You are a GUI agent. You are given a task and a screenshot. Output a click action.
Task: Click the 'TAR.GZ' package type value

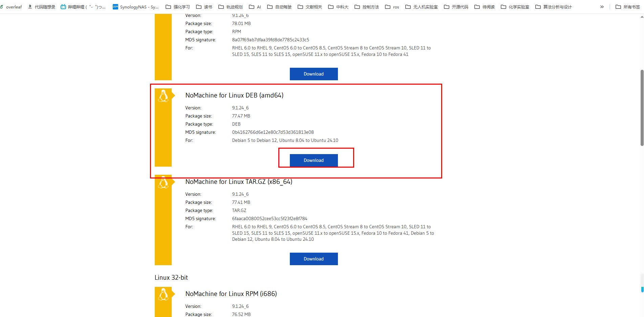click(x=239, y=210)
